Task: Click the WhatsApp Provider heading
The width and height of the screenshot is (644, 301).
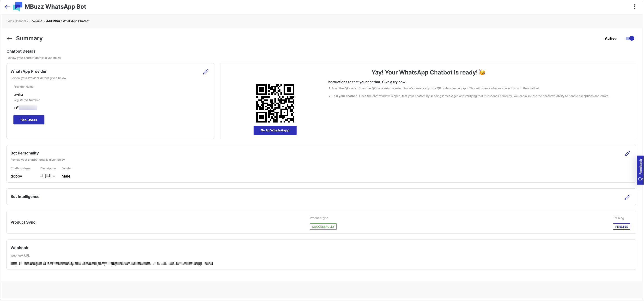Action: click(29, 72)
